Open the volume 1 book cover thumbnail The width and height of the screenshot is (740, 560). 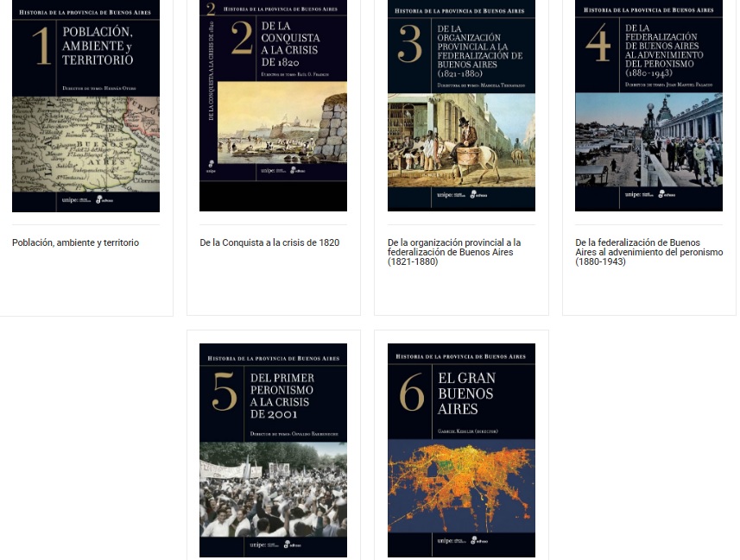point(85,105)
